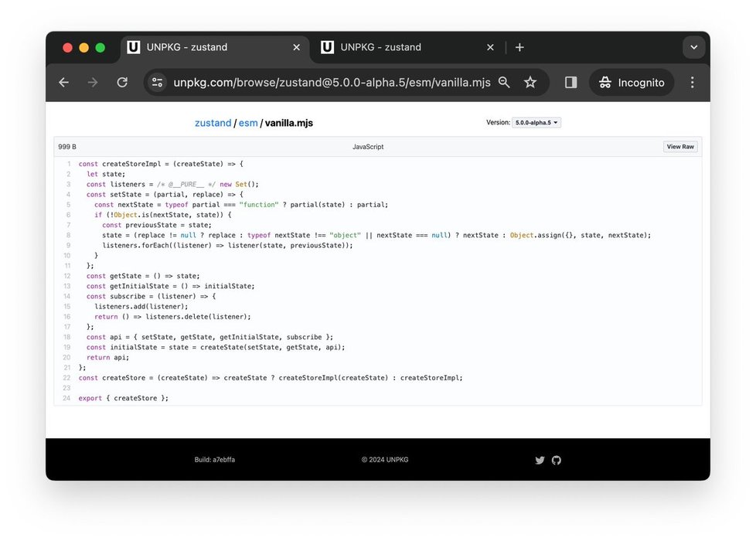The image size is (756, 541).
Task: Click line number 22 in the code
Action: point(66,378)
